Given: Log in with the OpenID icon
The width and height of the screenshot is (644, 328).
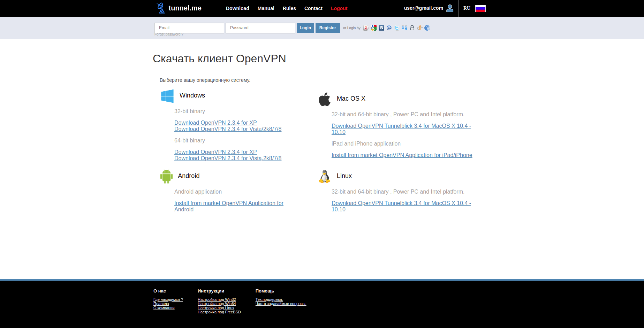Looking at the screenshot, I should tap(420, 28).
